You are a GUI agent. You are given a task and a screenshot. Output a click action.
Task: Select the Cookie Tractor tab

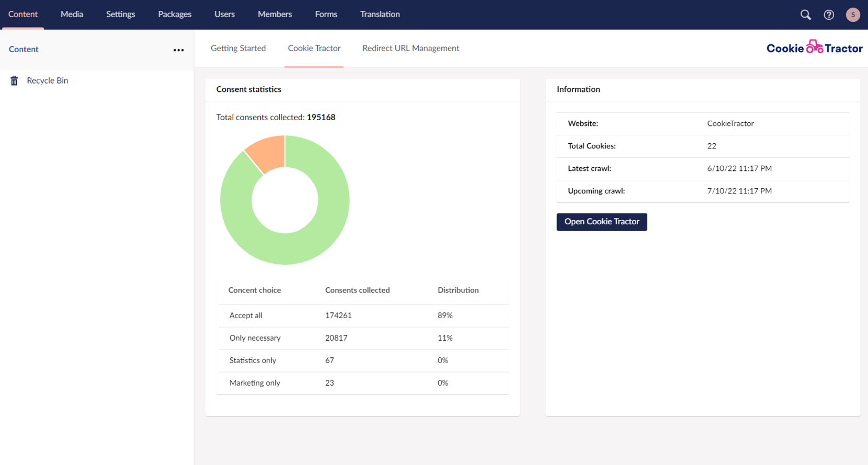pos(314,48)
